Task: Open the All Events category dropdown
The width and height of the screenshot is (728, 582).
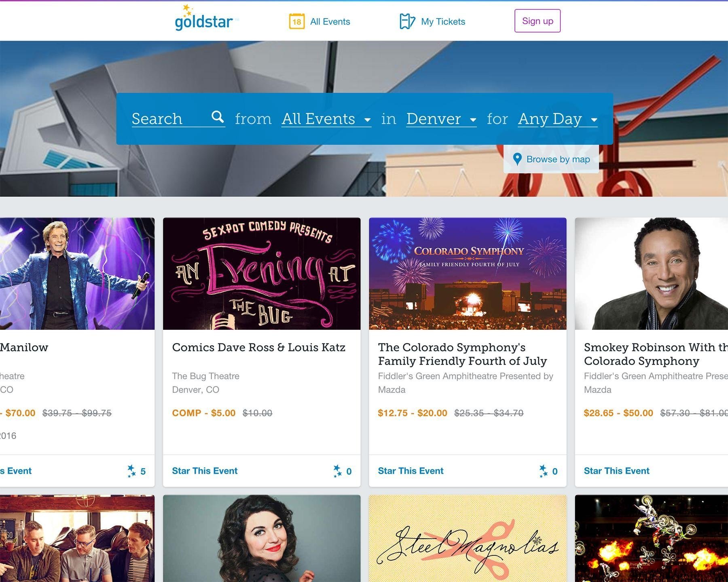Action: tap(326, 119)
